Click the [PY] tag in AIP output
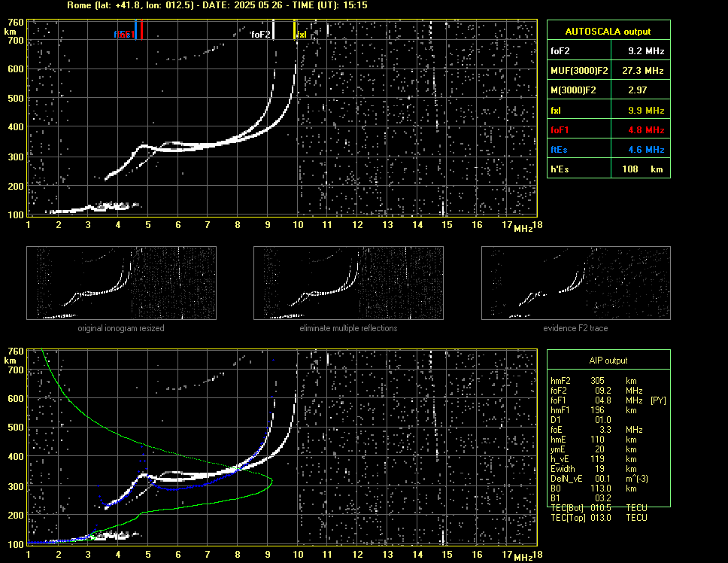728x563 pixels. 658,400
